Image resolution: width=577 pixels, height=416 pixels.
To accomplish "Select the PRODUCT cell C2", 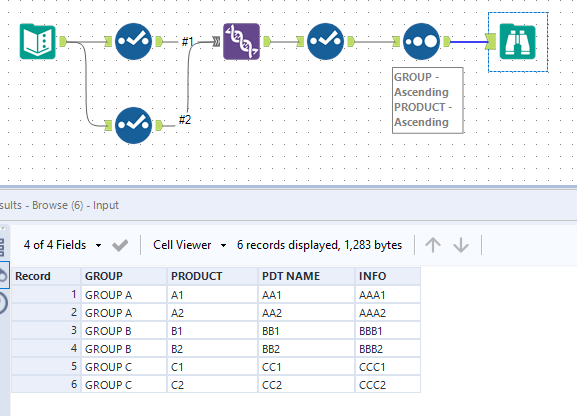I will 213,385.
